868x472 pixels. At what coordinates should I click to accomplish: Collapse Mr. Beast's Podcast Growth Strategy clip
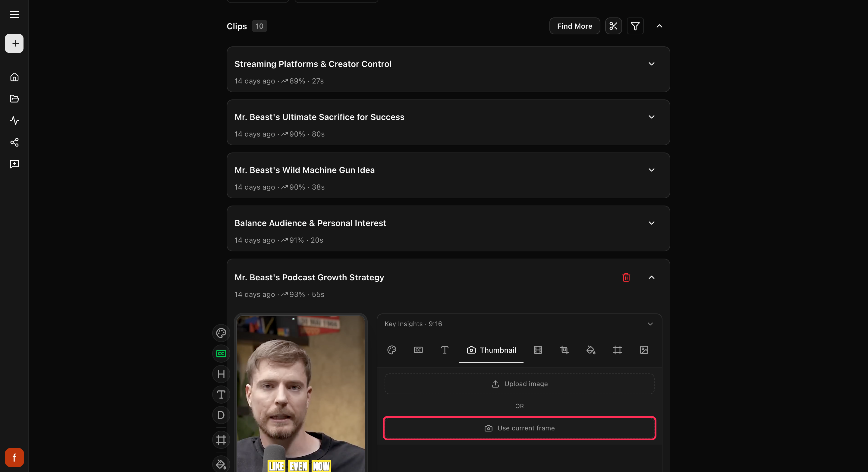click(651, 277)
